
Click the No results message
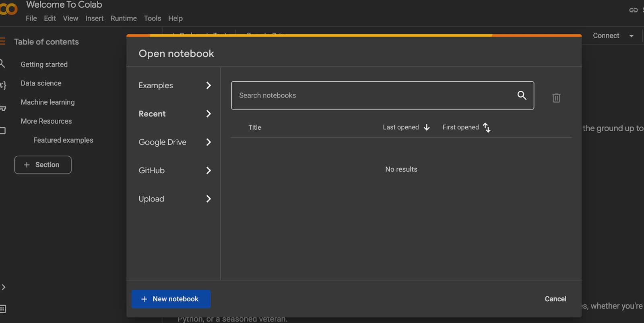click(x=401, y=170)
